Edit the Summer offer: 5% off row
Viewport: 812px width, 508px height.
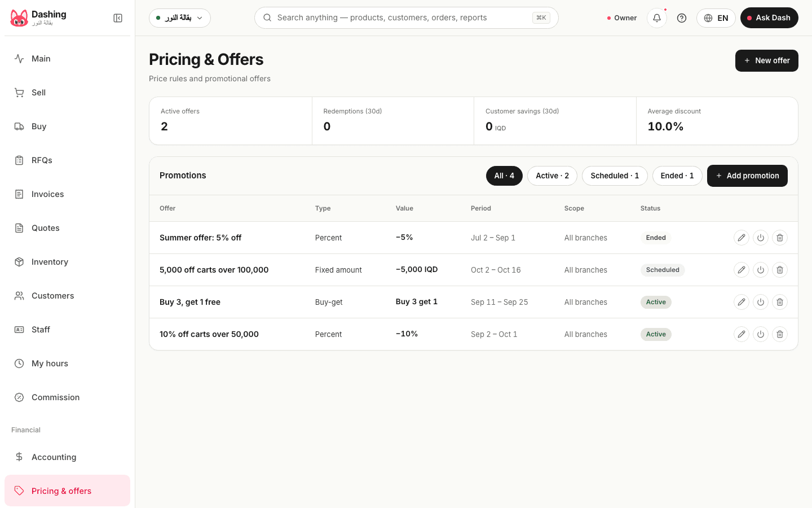pyautogui.click(x=742, y=238)
